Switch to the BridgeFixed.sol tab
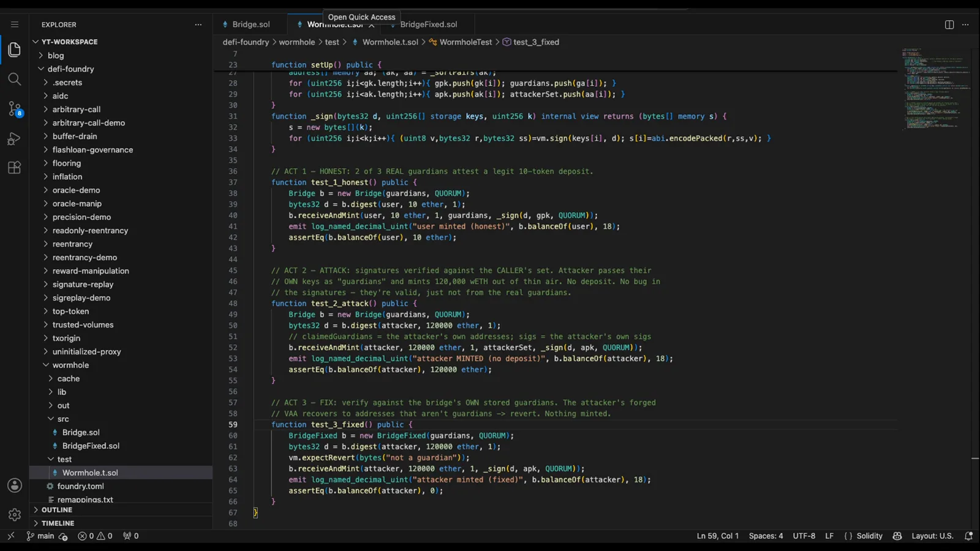The image size is (980, 551). point(429,24)
